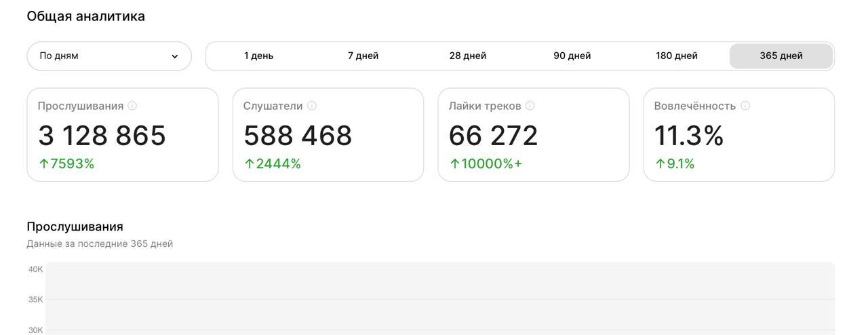
Task: Expand dropdown using the chevron arrow
Action: pos(174,56)
